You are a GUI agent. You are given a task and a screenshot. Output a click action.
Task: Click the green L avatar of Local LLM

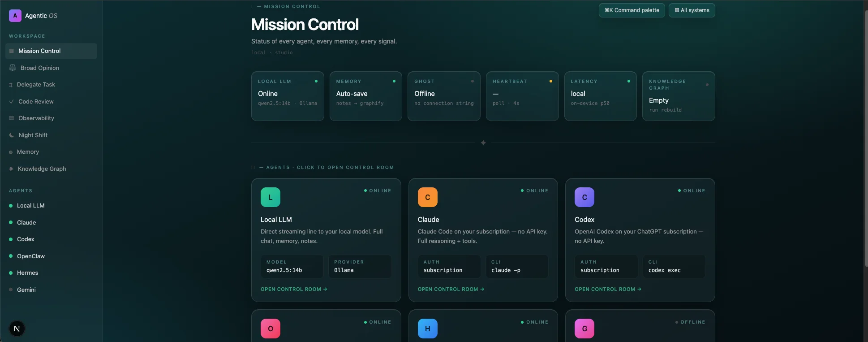click(271, 197)
